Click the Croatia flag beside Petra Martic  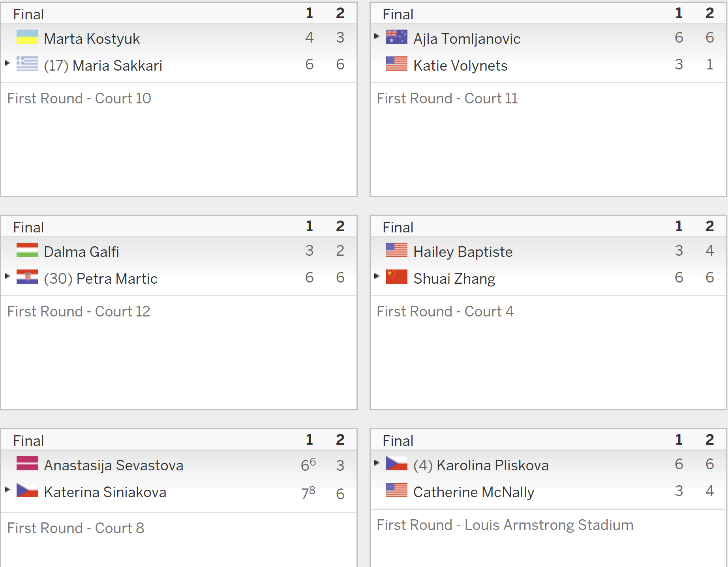click(x=27, y=277)
